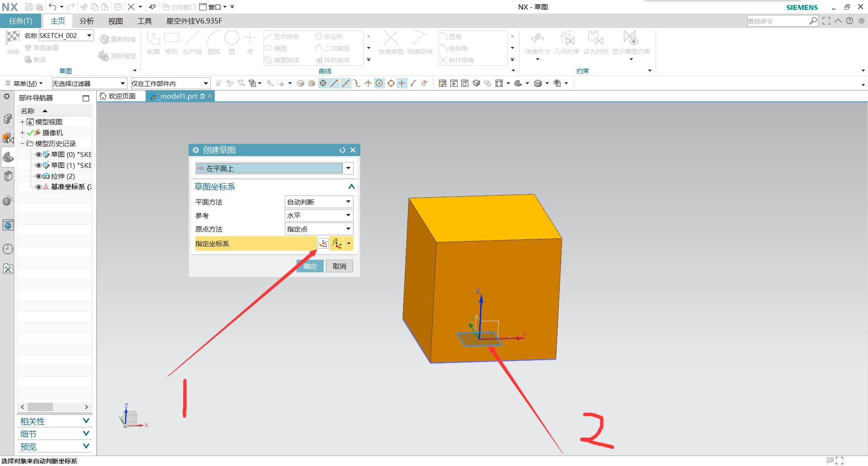Open the 原点方法 dropdown

(319, 229)
